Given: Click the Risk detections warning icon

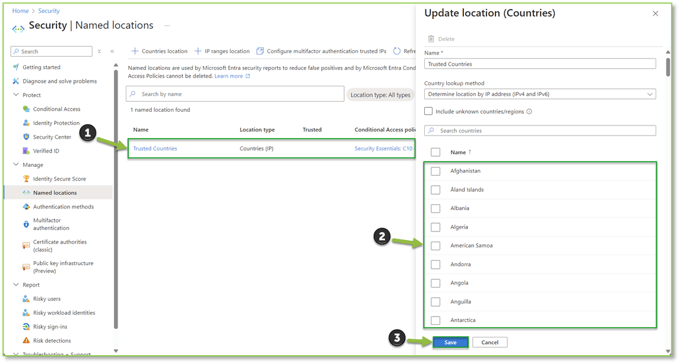Looking at the screenshot, I should (26, 341).
